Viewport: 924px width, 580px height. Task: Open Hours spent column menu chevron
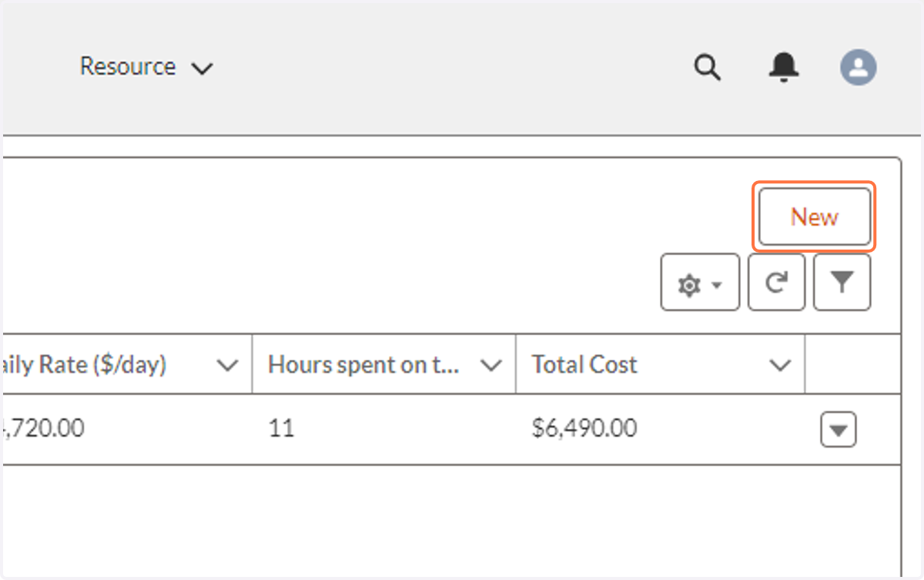point(491,366)
